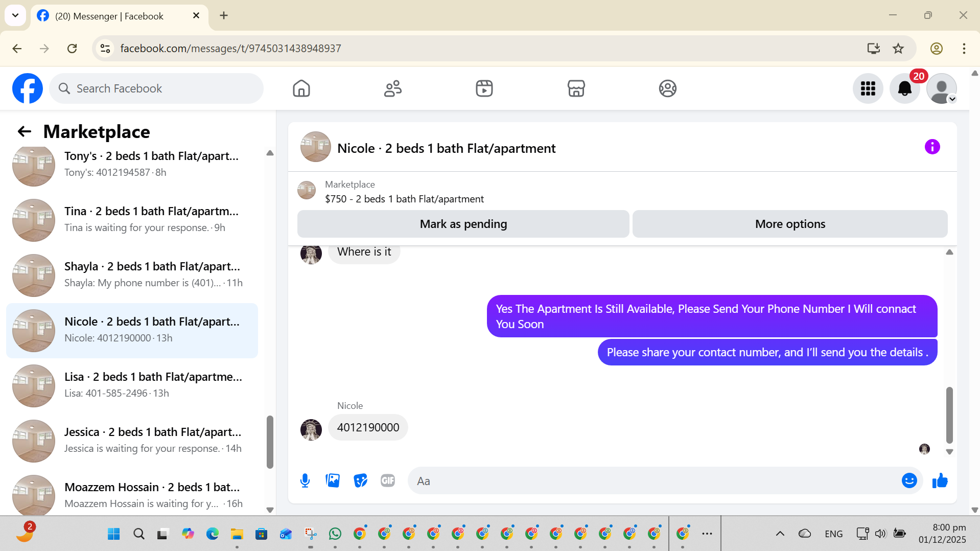Click the browser address bar URL
Image resolution: width=980 pixels, height=551 pixels.
tap(230, 48)
